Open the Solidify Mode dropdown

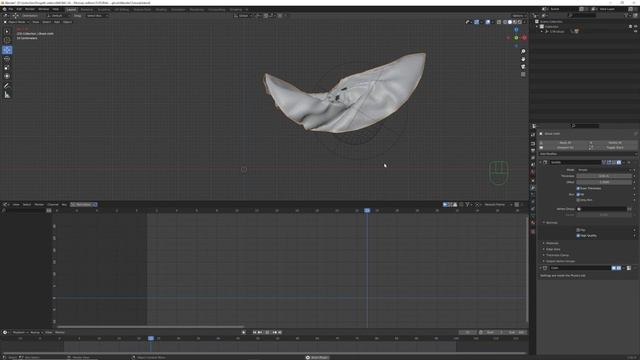[x=604, y=170]
